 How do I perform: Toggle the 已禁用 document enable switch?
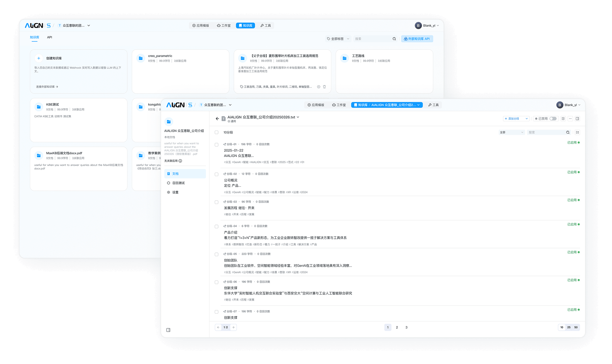point(553,119)
